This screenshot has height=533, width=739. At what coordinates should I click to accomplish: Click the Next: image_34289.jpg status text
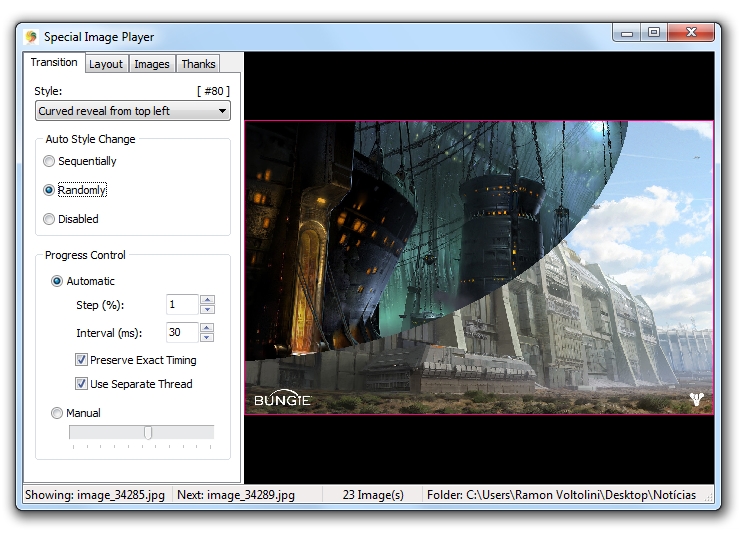coord(236,495)
